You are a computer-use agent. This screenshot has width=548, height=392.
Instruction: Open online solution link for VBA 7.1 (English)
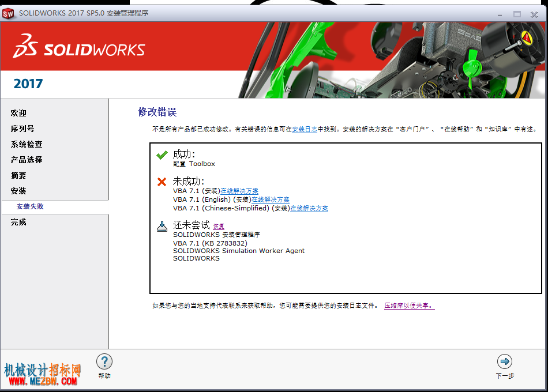tap(271, 199)
